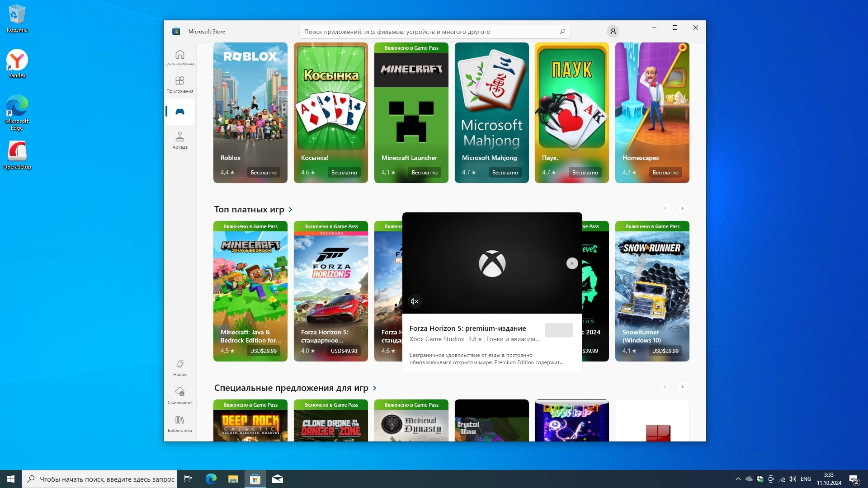The height and width of the screenshot is (488, 868).
Task: Open What's New sidebar icon
Action: (180, 367)
